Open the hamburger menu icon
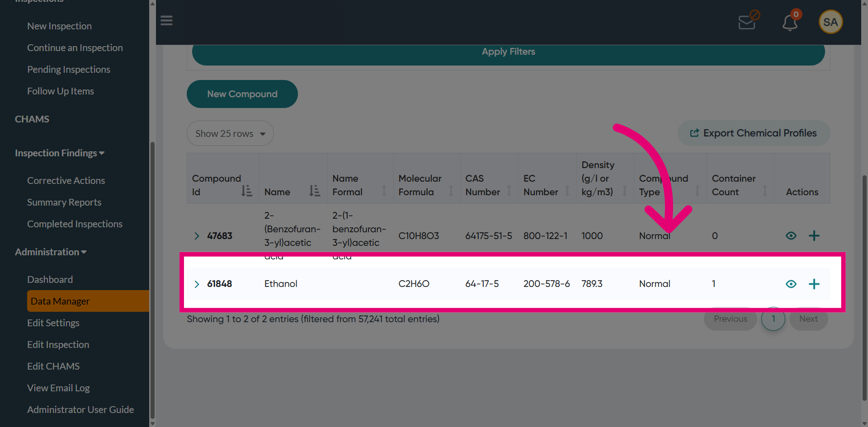Screen dimensions: 868x427 pyautogui.click(x=166, y=21)
